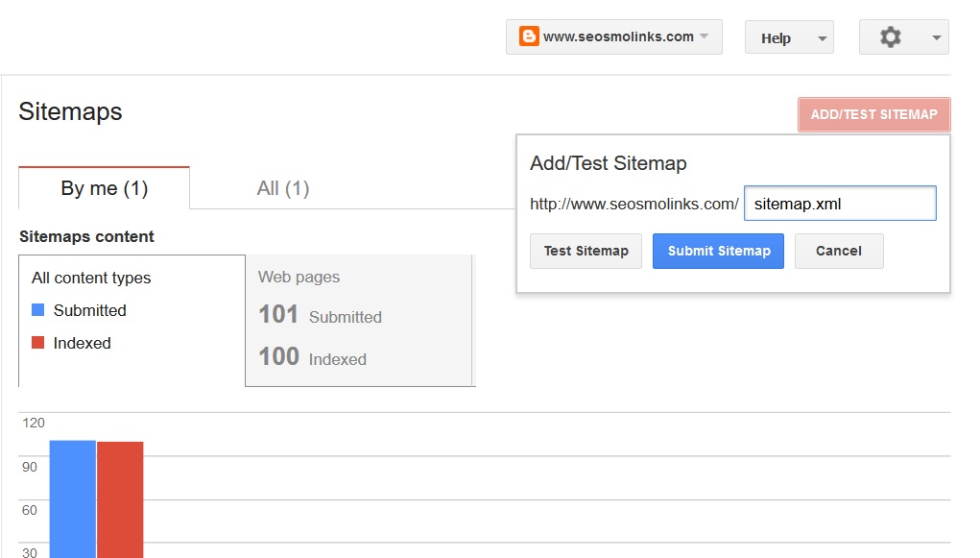The image size is (980, 558).
Task: Switch to the By me (1) tab
Action: [x=105, y=188]
